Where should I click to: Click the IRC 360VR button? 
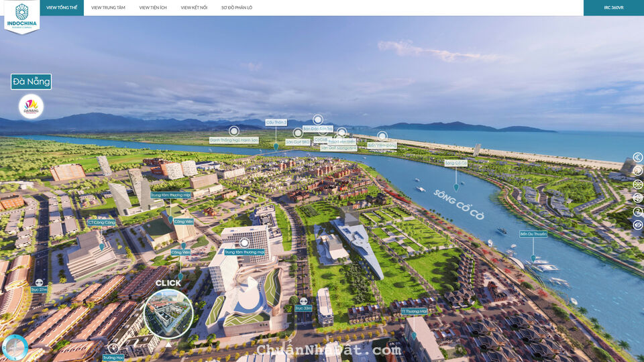(613, 7)
